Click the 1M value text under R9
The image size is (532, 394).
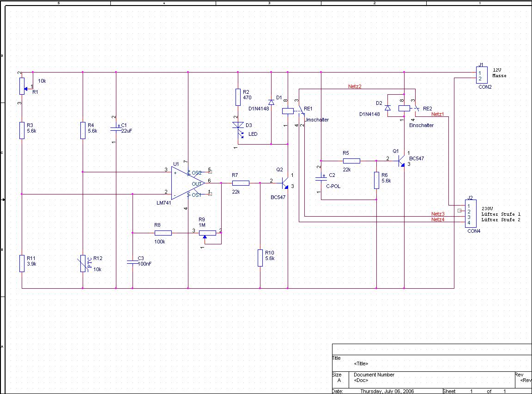point(202,225)
